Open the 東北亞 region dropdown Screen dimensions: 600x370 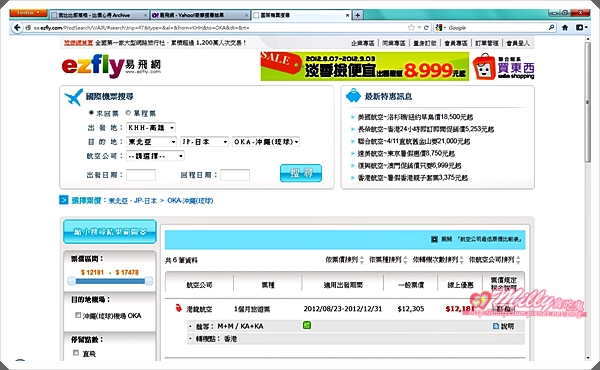pos(152,142)
